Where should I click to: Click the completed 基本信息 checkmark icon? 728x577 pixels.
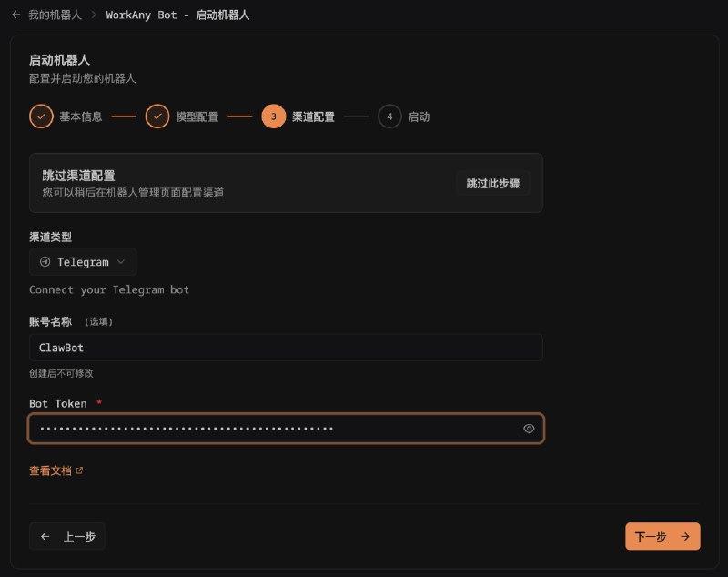point(40,116)
